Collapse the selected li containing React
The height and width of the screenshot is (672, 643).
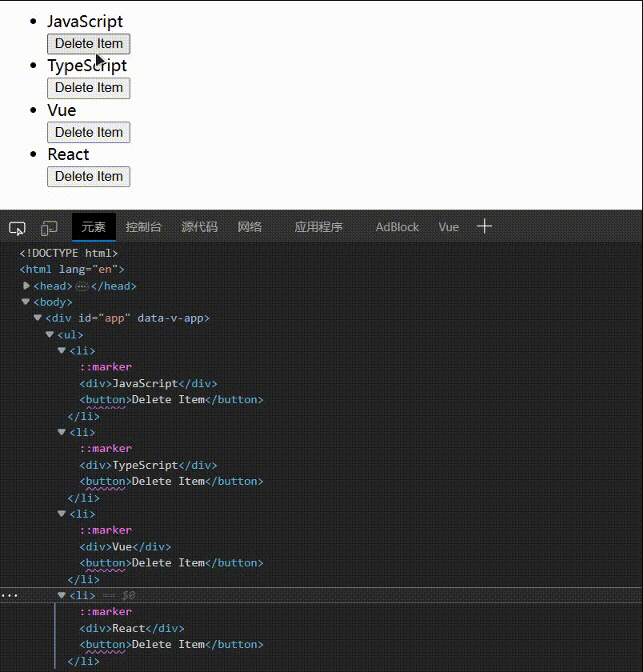pos(62,595)
